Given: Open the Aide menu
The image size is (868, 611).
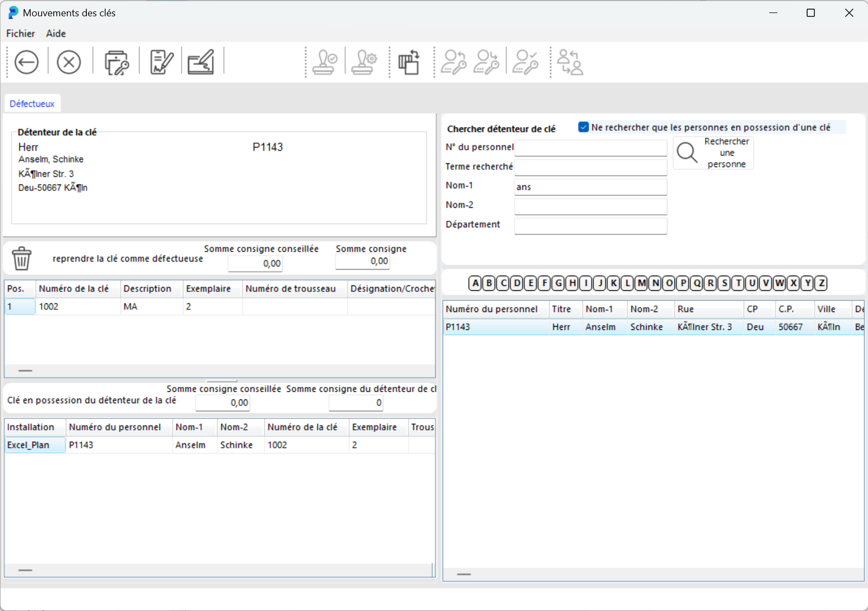Looking at the screenshot, I should point(56,34).
